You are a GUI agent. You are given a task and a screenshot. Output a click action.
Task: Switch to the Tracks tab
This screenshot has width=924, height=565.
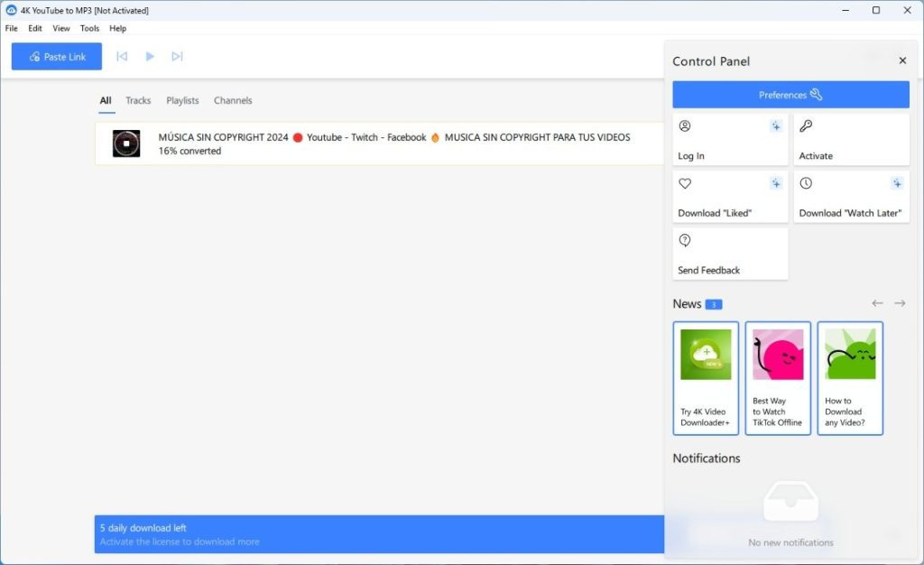(x=138, y=100)
